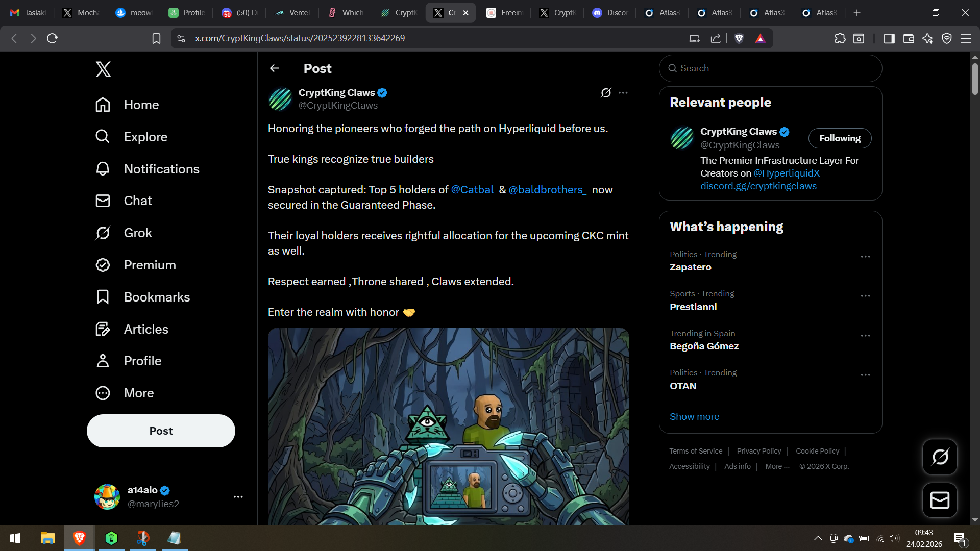Open account switcher dots beside a14alo
The width and height of the screenshot is (980, 551).
coord(238,496)
